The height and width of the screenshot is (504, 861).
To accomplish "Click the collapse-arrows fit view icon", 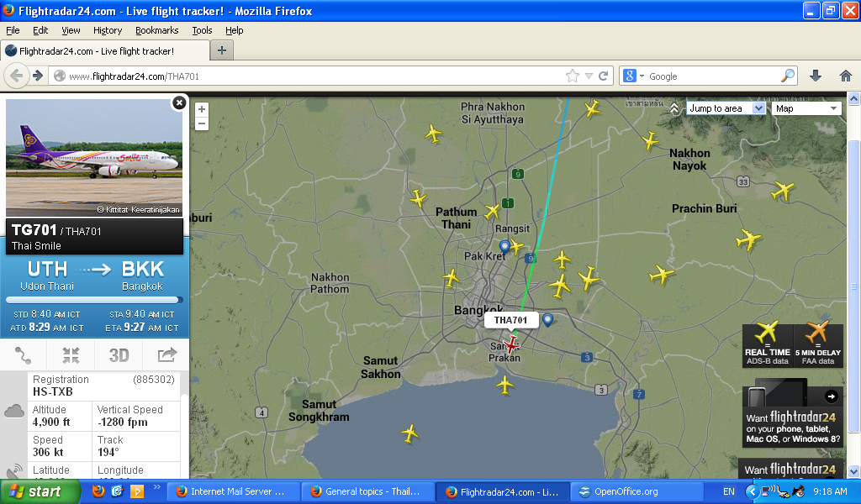I will 71,355.
